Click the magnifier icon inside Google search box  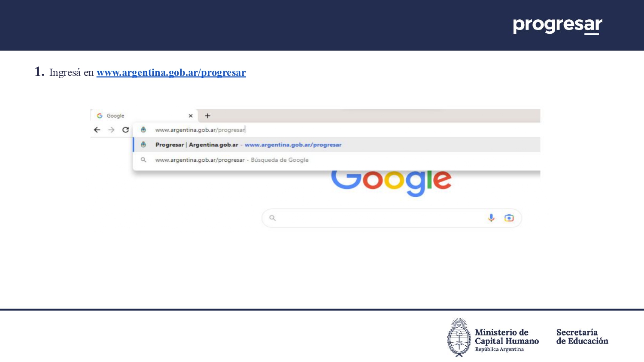tap(272, 218)
